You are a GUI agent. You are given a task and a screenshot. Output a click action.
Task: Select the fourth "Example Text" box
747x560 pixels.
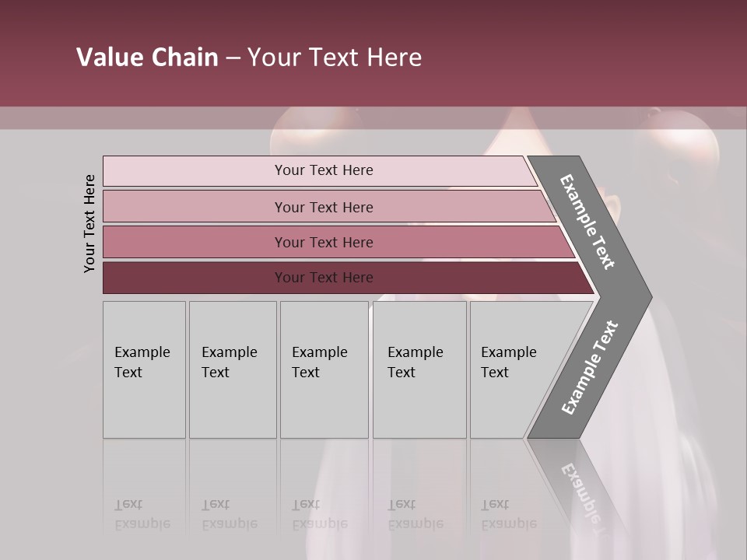pyautogui.click(x=419, y=369)
